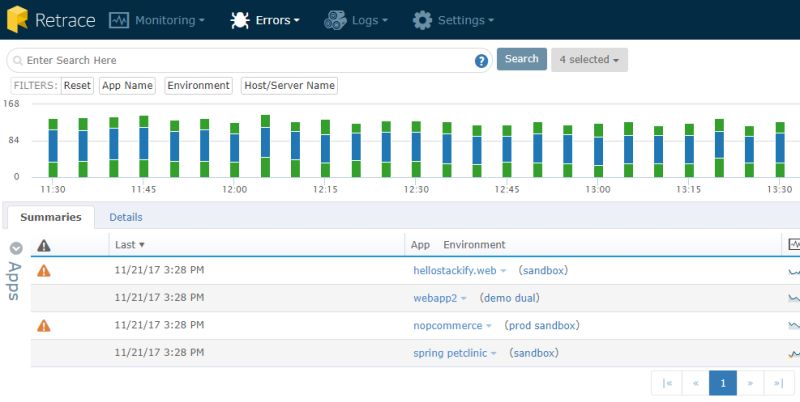800x402 pixels.
Task: Open spring petclinic app dropdown arrow
Action: 493,354
